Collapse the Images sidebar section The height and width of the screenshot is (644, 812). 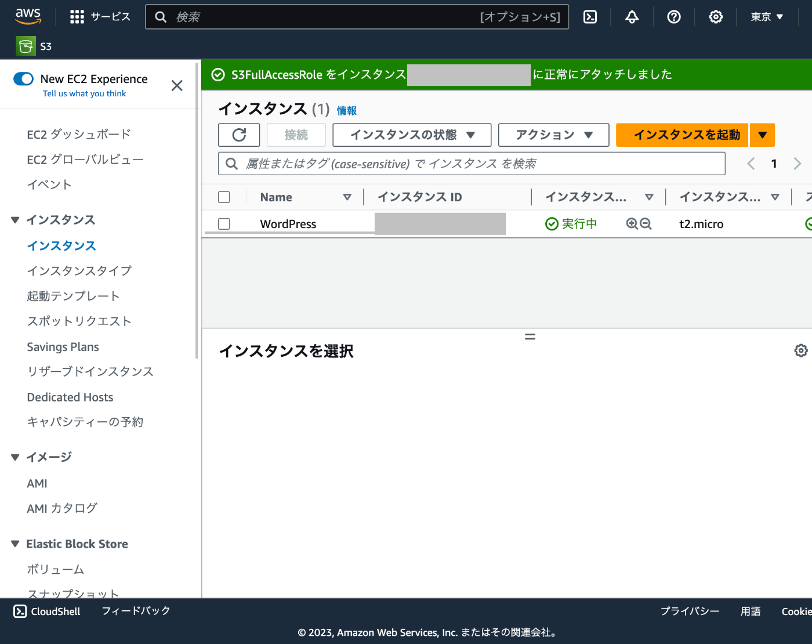(x=15, y=457)
